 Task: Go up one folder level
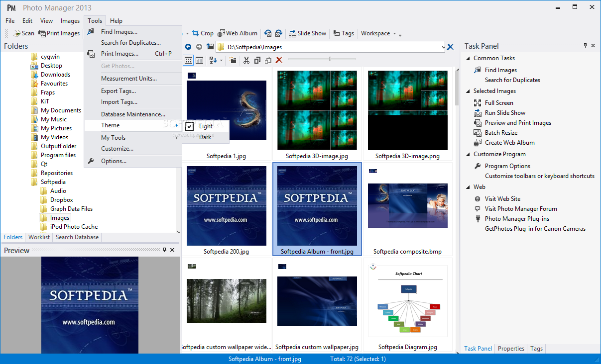210,47
